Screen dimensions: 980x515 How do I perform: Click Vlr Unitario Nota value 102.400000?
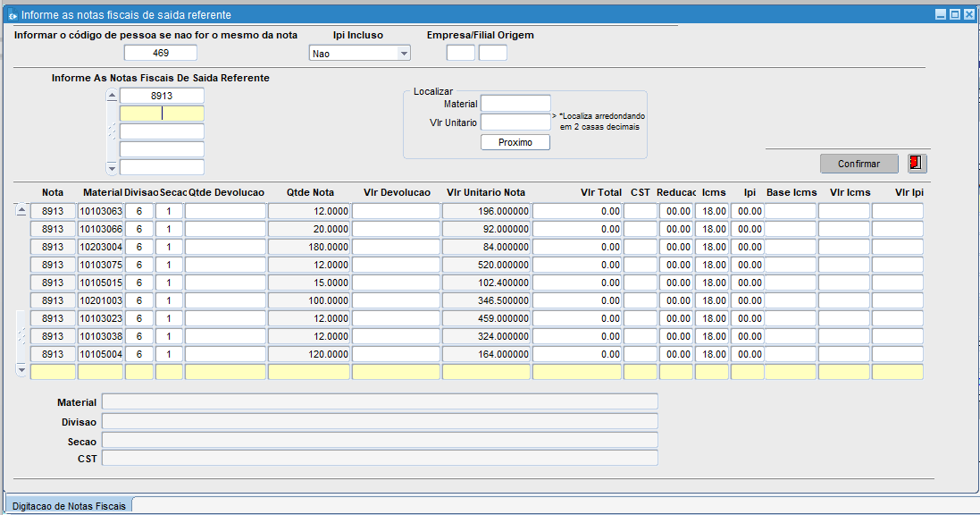coord(486,283)
